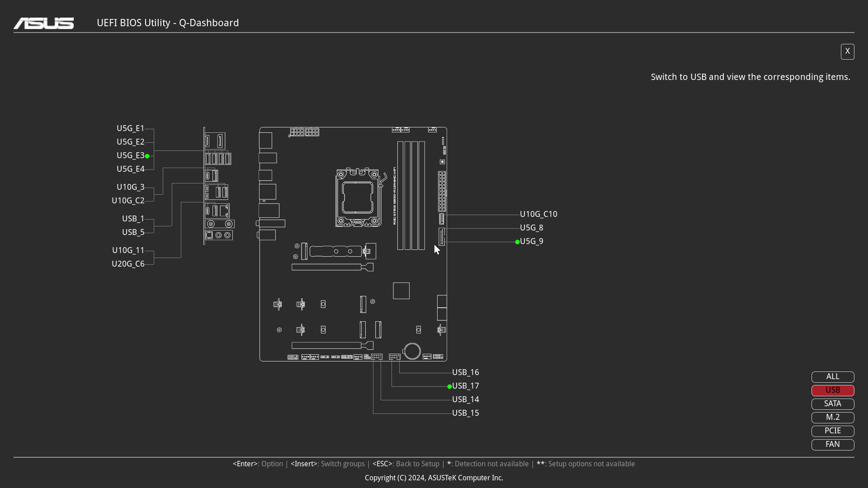This screenshot has width=868, height=488.
Task: Select the U5G_E4 port label
Action: click(131, 169)
